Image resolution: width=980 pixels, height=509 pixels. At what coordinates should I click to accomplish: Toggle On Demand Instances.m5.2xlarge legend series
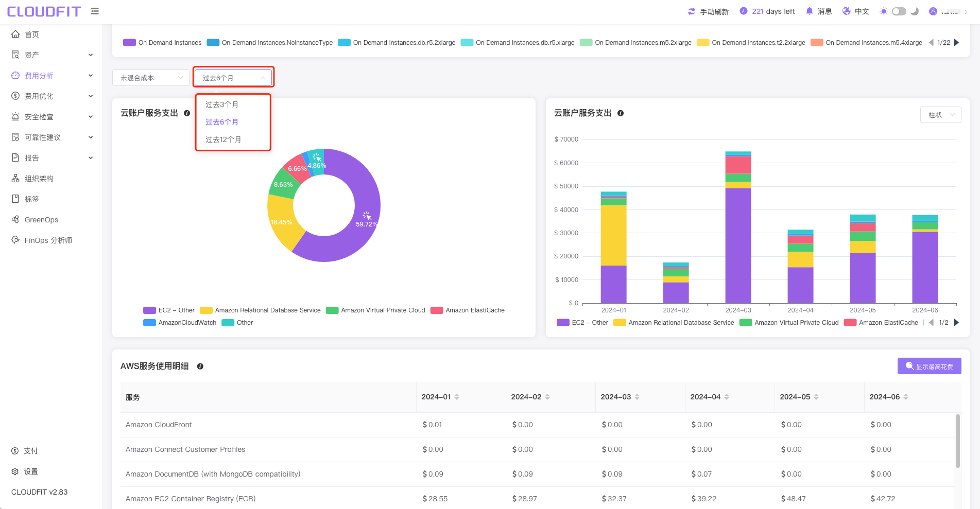[635, 43]
